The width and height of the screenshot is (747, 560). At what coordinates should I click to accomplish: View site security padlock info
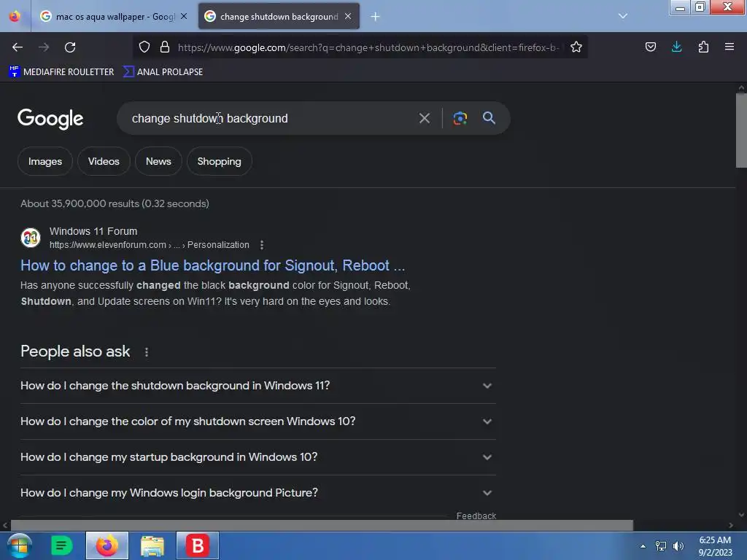165,47
